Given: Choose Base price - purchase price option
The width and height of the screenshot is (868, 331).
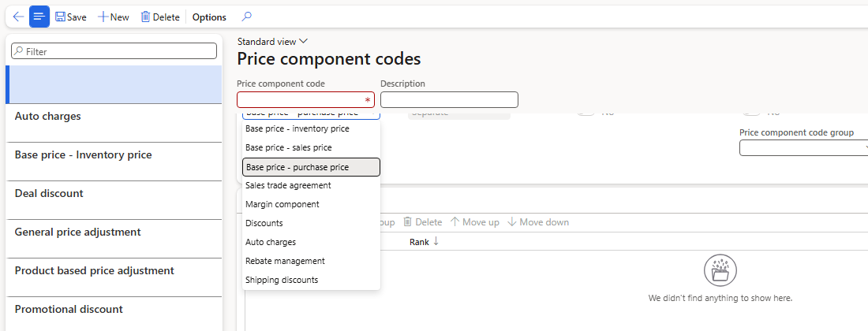Looking at the screenshot, I should [311, 167].
